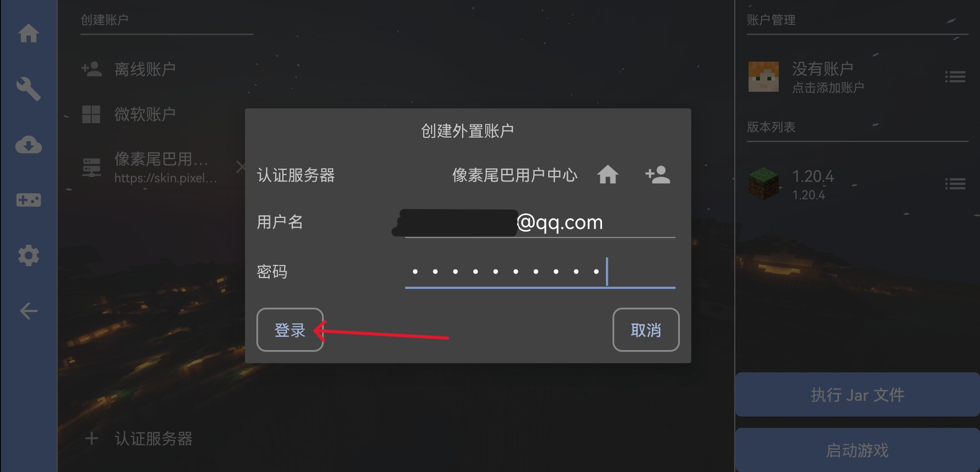Viewport: 980px width, 472px height.
Task: Click register account icon in dialog
Action: coord(658,175)
